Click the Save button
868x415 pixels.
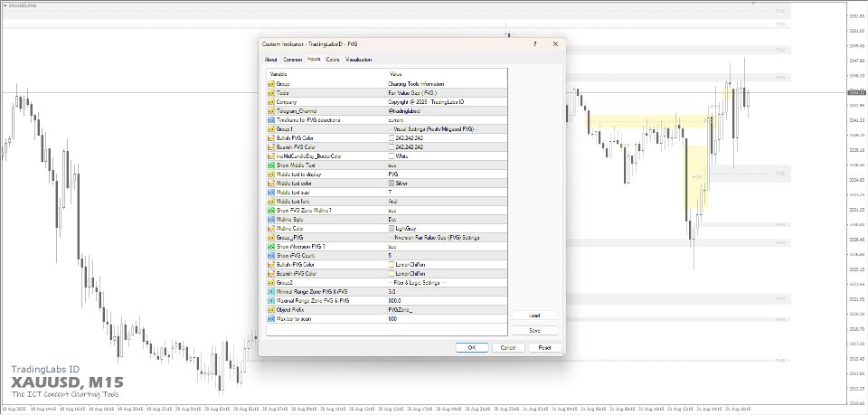click(534, 330)
